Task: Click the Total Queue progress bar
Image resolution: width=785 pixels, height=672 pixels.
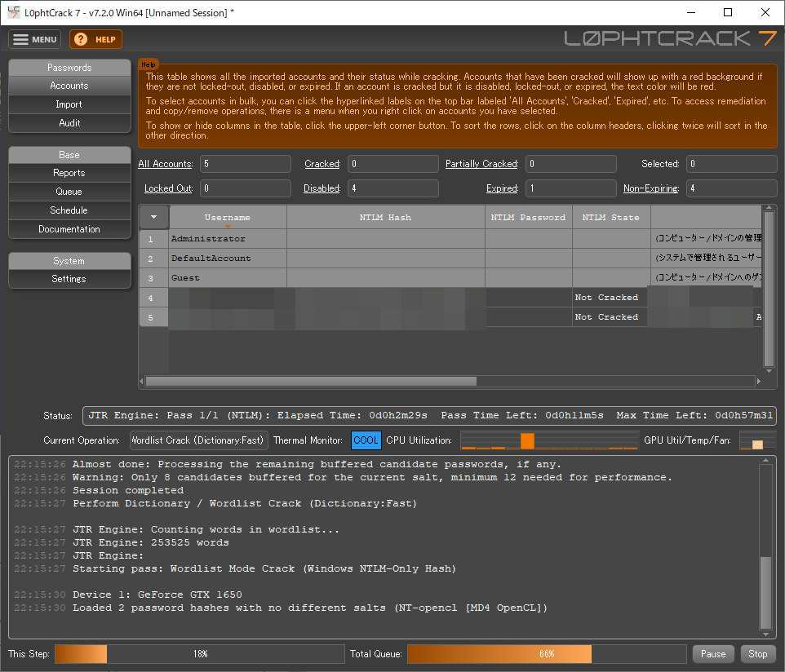Action: [x=546, y=654]
